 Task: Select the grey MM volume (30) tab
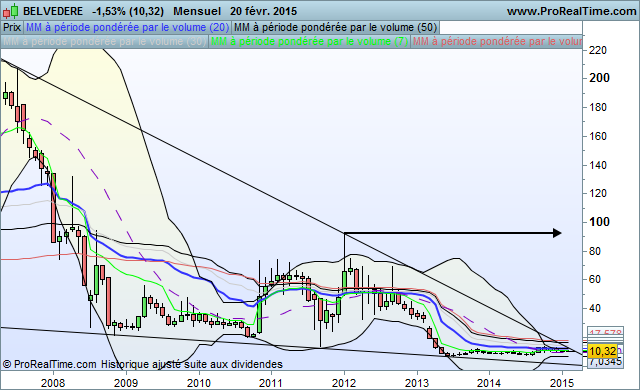pos(104,42)
